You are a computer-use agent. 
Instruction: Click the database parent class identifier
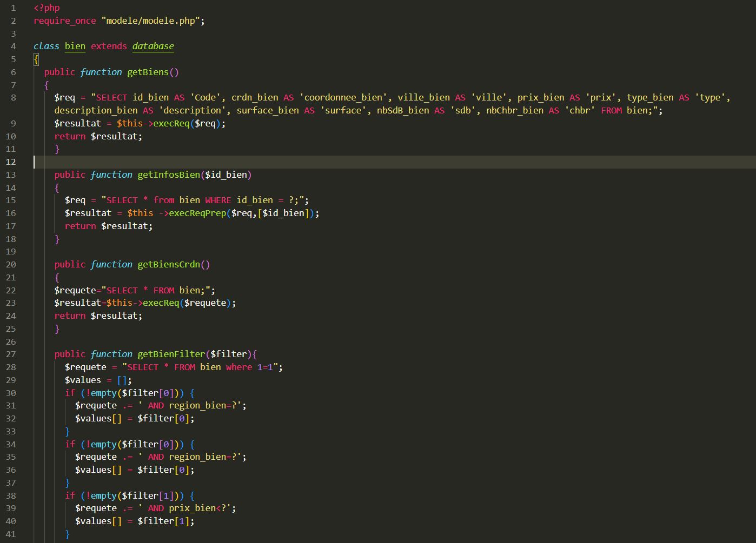[x=153, y=46]
